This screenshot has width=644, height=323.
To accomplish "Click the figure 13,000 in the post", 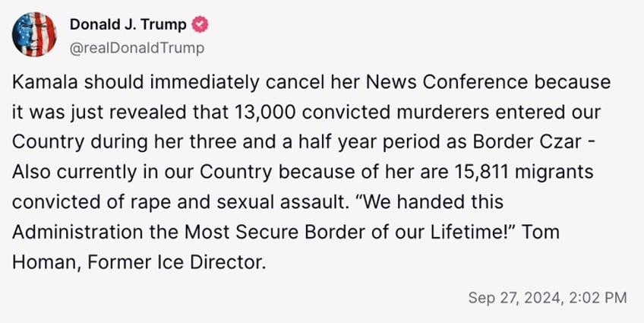I will (x=265, y=112).
